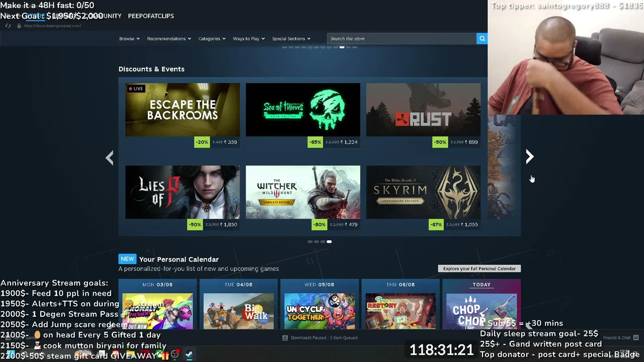The image size is (644, 362).
Task: Click Downloads Paused - 1 Item Queued status
Action: [324, 338]
